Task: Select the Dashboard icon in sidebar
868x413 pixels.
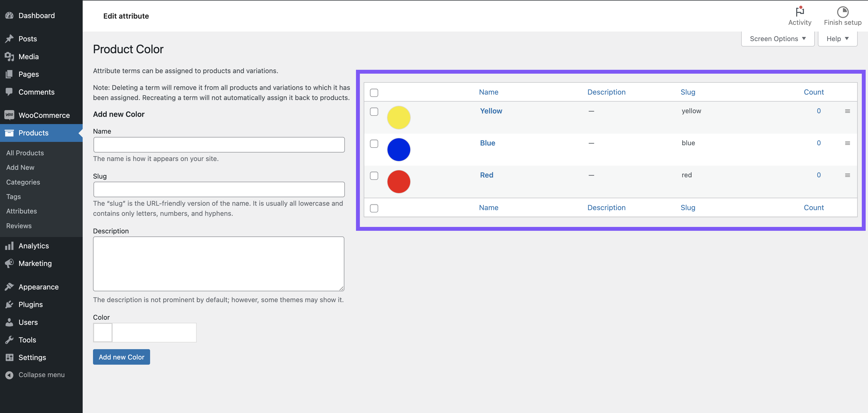Action: [10, 16]
